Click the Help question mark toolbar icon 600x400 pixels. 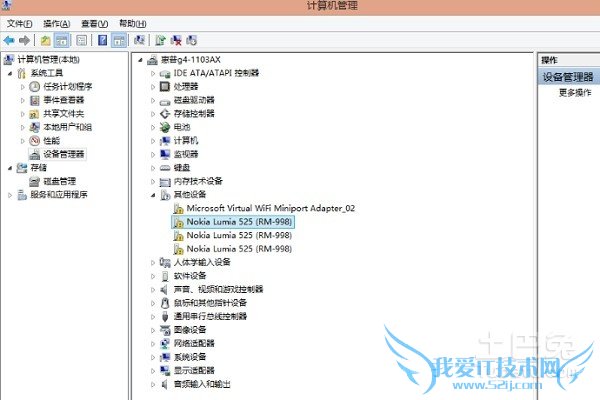pos(102,40)
